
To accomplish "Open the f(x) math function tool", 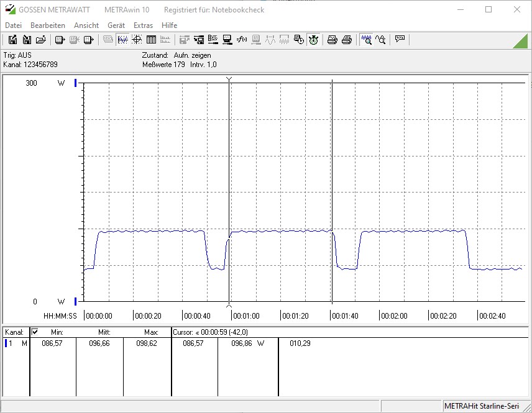I will 242,40.
